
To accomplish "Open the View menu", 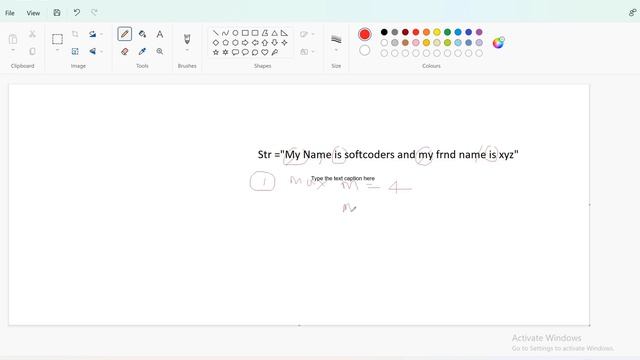I will pos(33,13).
